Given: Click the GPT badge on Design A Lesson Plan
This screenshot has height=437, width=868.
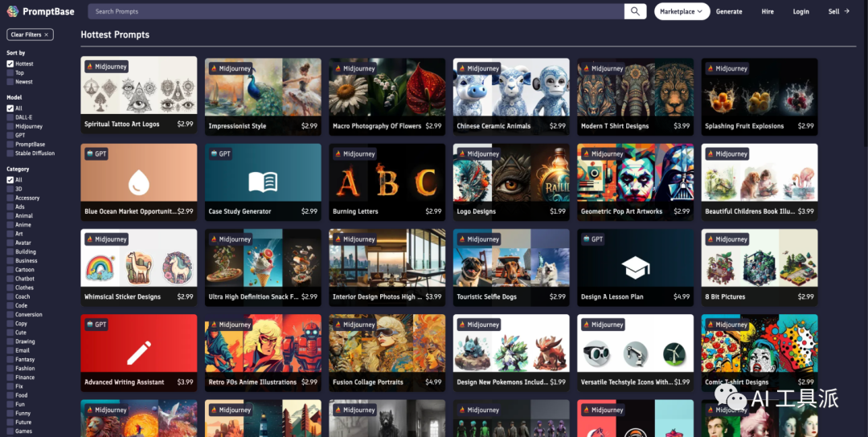Looking at the screenshot, I should click(593, 239).
